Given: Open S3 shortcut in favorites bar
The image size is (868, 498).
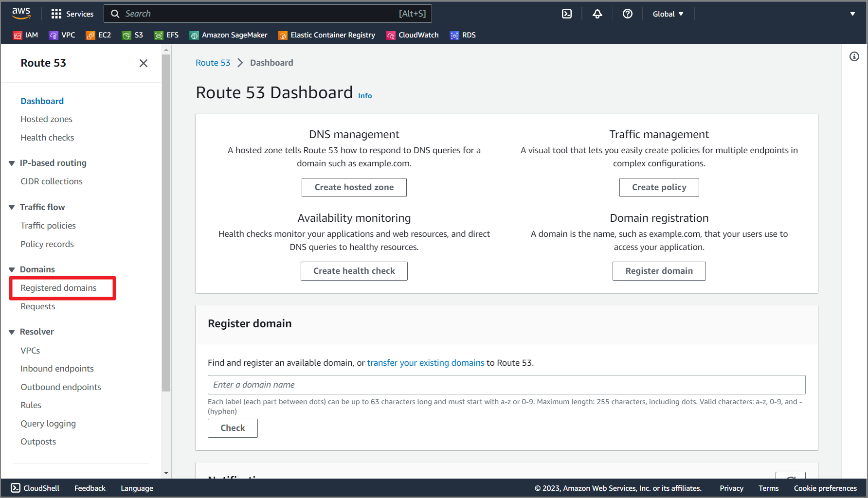Looking at the screenshot, I should [133, 35].
